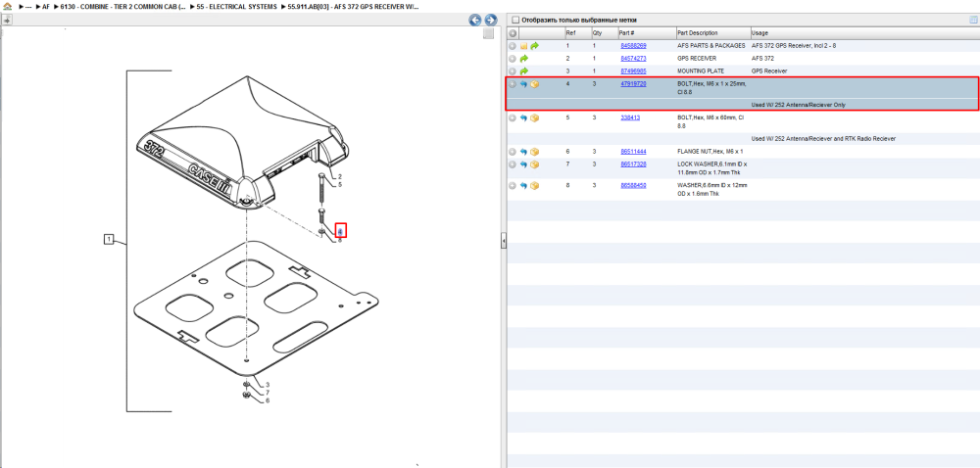This screenshot has height=468, width=980.
Task: Select callout 2 on the GPS receiver drawing
Action: click(340, 176)
